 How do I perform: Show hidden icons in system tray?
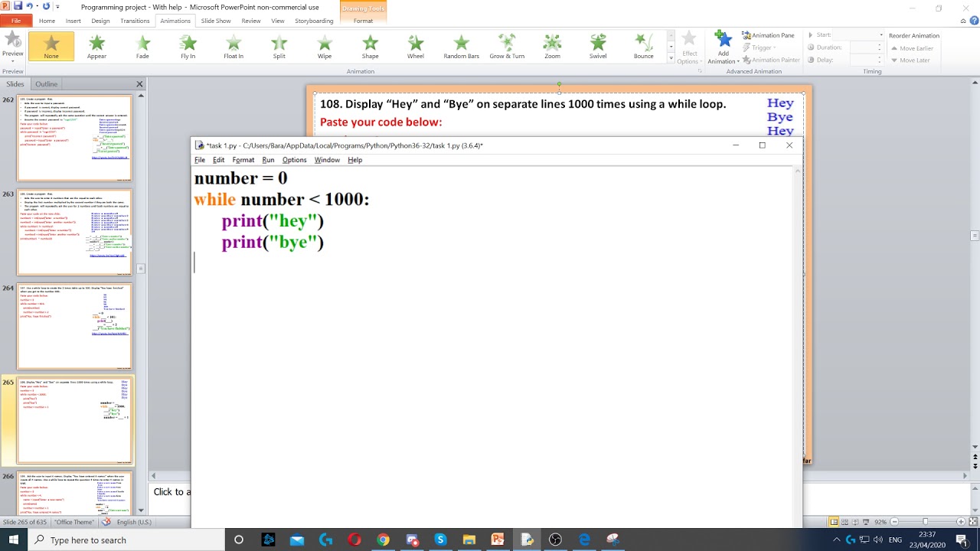[x=836, y=540]
